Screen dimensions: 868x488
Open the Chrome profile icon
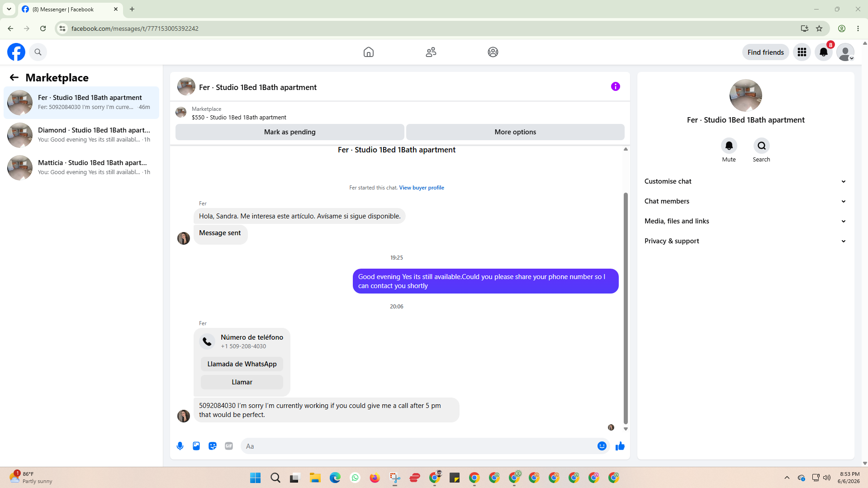[842, 28]
